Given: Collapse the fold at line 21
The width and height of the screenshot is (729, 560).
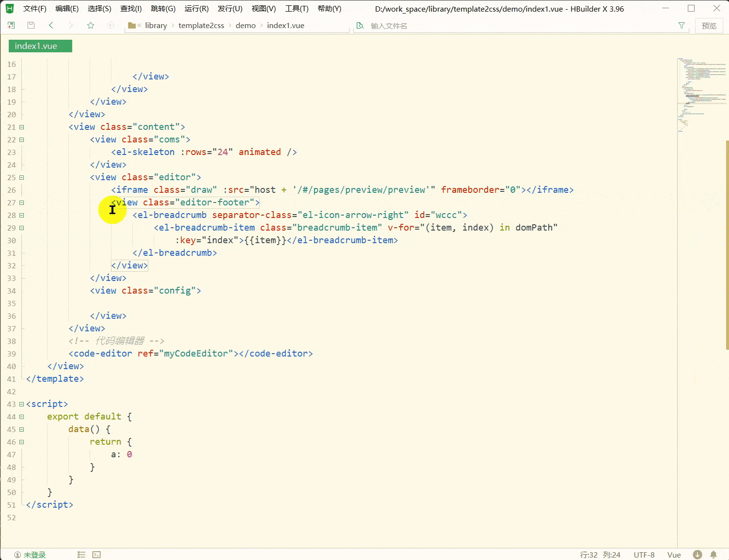Looking at the screenshot, I should click(21, 127).
